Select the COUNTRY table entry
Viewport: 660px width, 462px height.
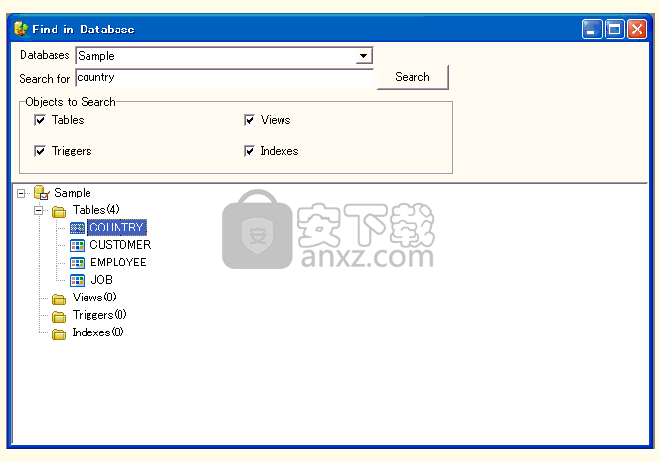click(117, 228)
